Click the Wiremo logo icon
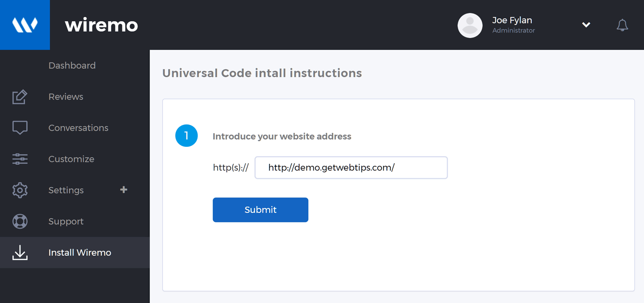This screenshot has height=303, width=644. 25,25
